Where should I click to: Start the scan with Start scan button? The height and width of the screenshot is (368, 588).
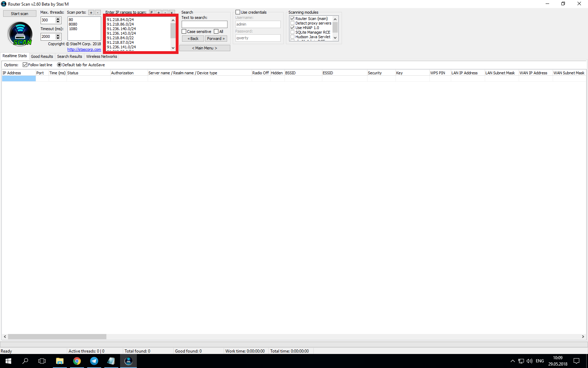(x=20, y=14)
